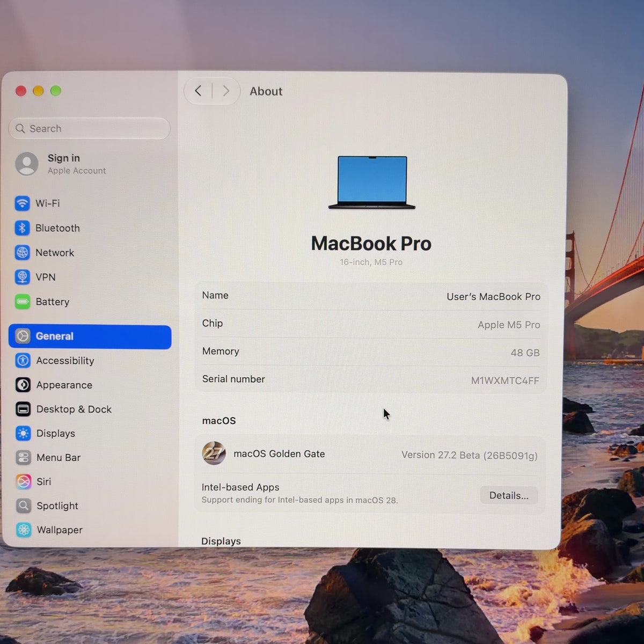Viewport: 644px width, 644px height.
Task: Click the Memory row label
Action: pyautogui.click(x=221, y=351)
